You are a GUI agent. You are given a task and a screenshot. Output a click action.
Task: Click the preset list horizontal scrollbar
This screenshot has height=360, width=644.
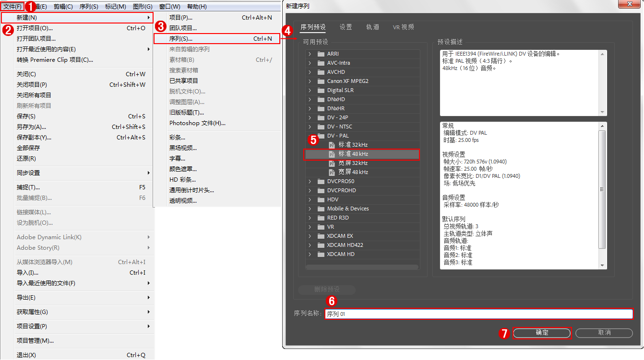[x=362, y=267]
